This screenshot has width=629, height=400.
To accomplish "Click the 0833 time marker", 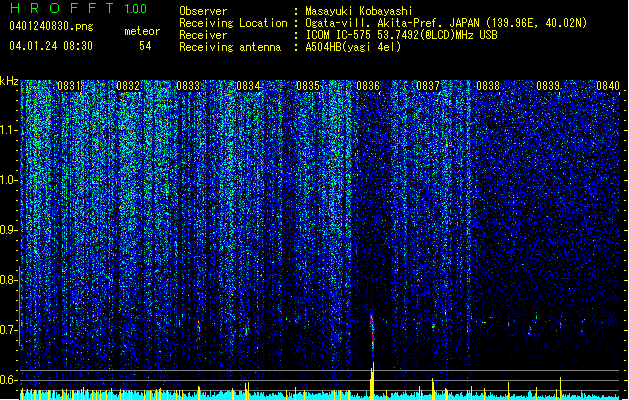I will tap(188, 86).
